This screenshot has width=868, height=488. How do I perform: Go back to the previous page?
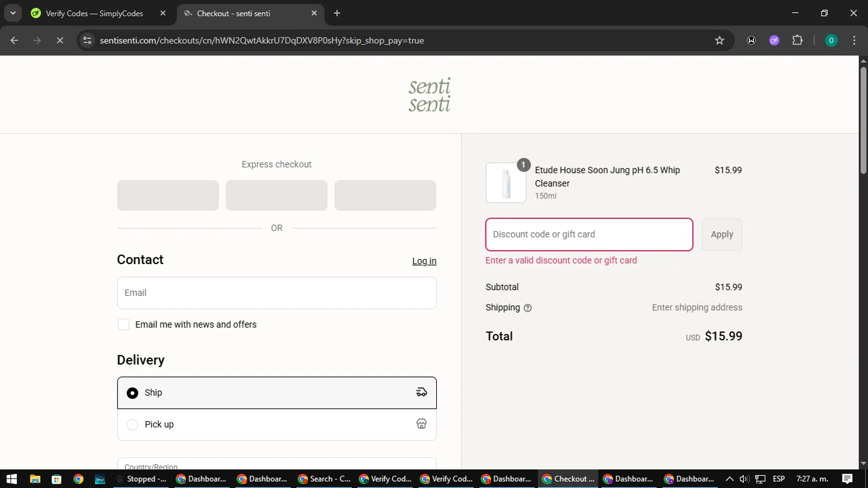click(14, 41)
